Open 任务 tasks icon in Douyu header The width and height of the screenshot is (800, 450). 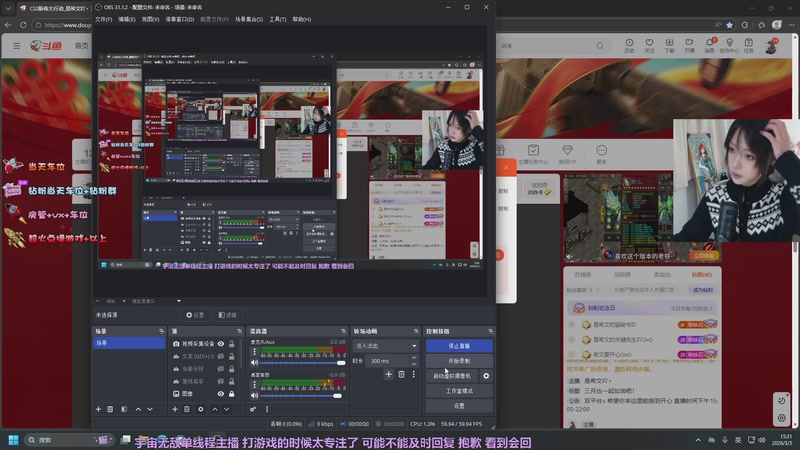pos(748,45)
